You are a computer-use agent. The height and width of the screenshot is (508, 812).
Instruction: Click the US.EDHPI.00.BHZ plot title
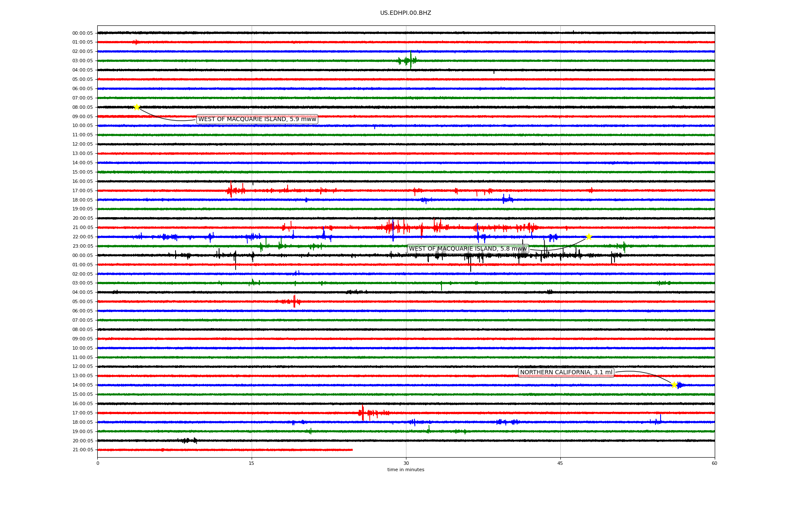coord(406,13)
